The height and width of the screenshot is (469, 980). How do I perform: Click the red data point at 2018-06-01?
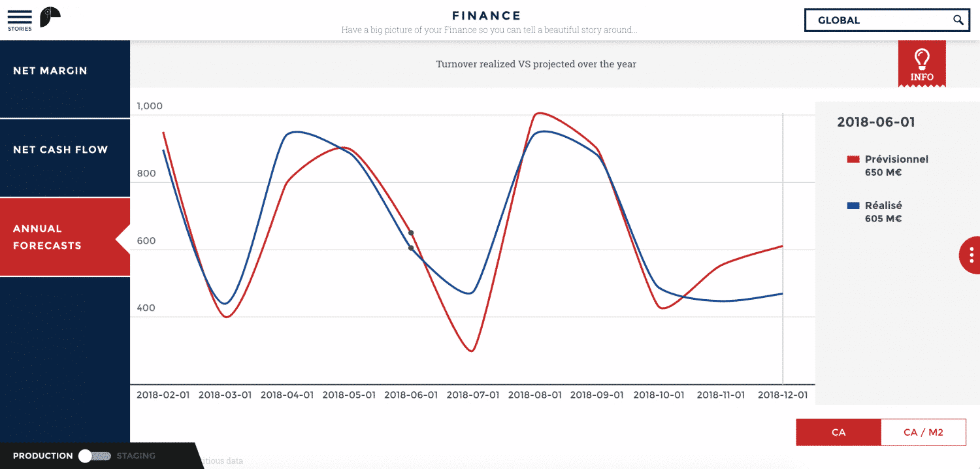pyautogui.click(x=411, y=233)
